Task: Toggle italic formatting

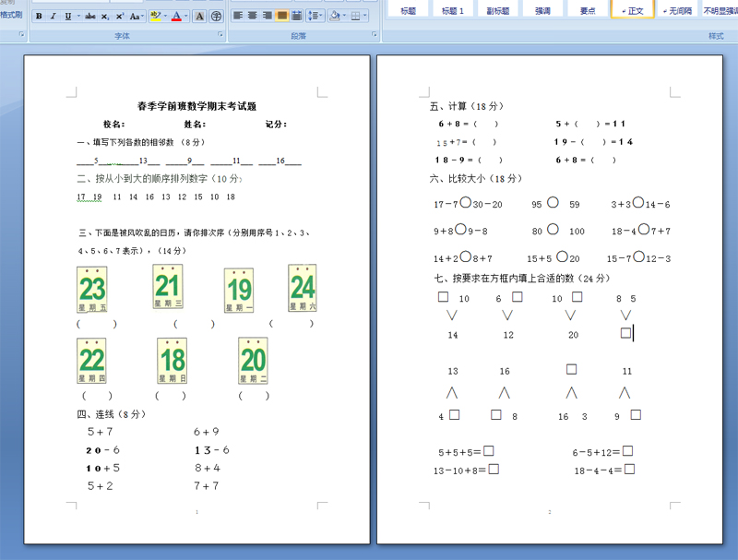Action: [54, 16]
